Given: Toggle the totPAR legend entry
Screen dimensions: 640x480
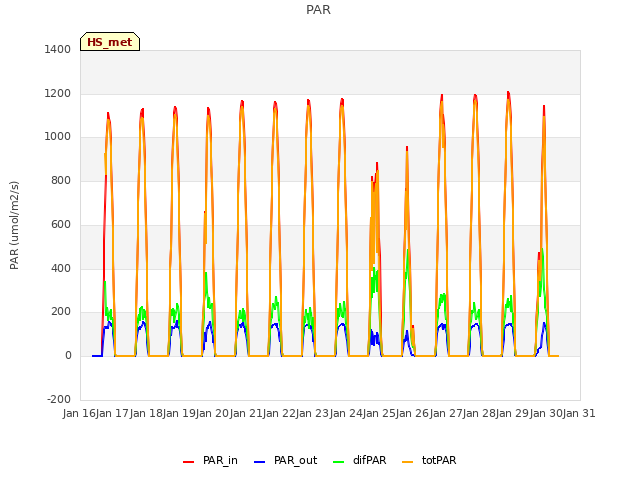Looking at the screenshot, I should pos(429,460).
